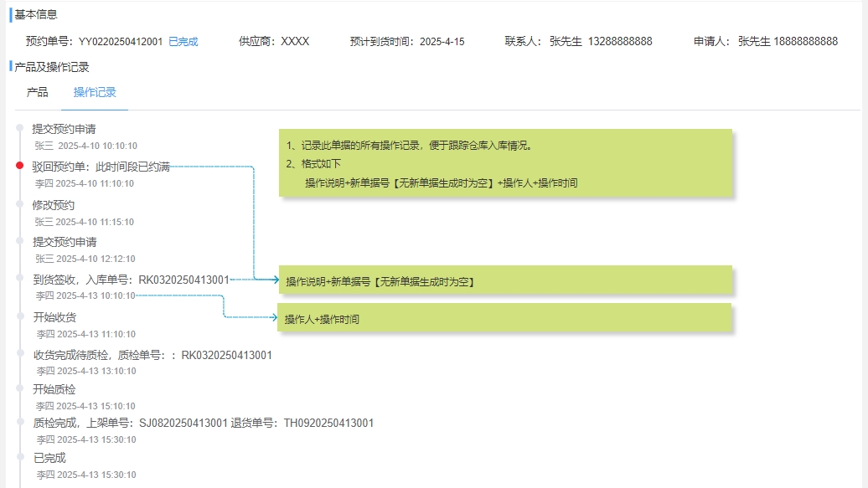Click the 入库单号 RK0320250413001 in 到货签收 entry
This screenshot has height=488, width=868.
pos(183,280)
